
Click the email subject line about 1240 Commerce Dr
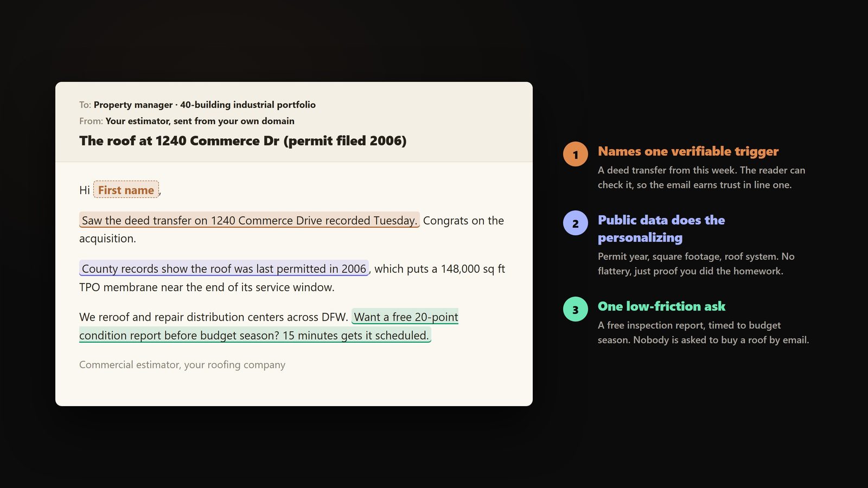[x=242, y=140]
